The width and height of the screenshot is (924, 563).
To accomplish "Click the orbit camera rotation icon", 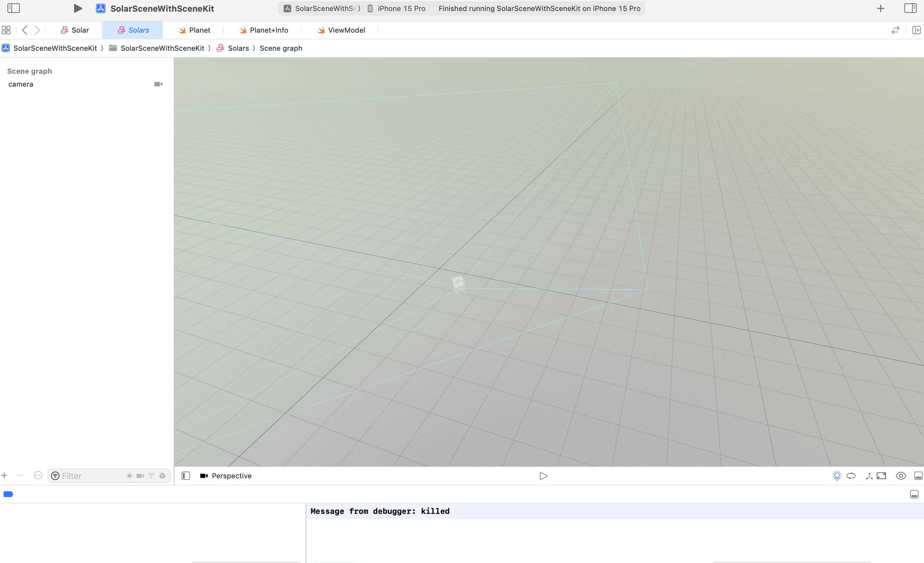I will tap(851, 476).
